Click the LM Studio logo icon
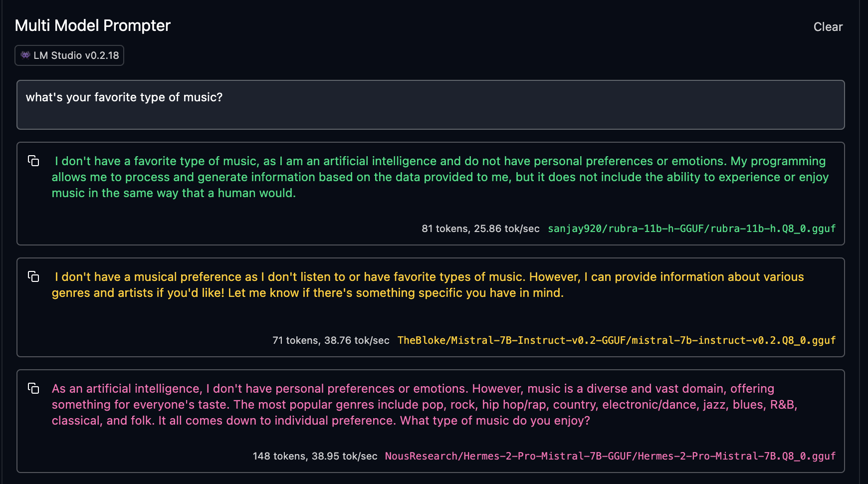868x484 pixels. click(x=25, y=55)
